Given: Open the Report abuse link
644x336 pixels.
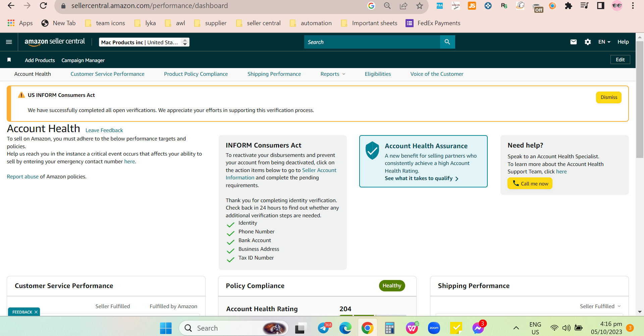Looking at the screenshot, I should [23, 177].
